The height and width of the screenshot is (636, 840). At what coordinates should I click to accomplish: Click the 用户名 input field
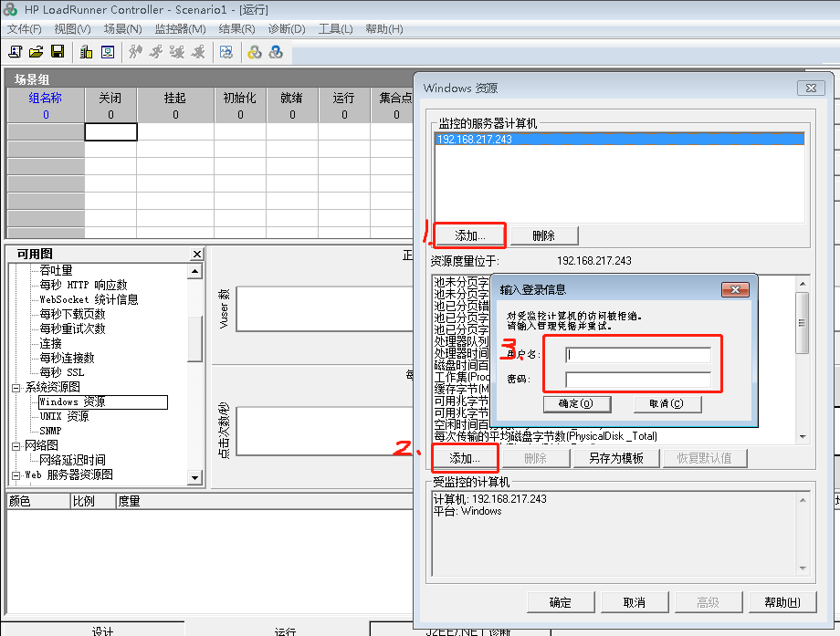pyautogui.click(x=637, y=354)
